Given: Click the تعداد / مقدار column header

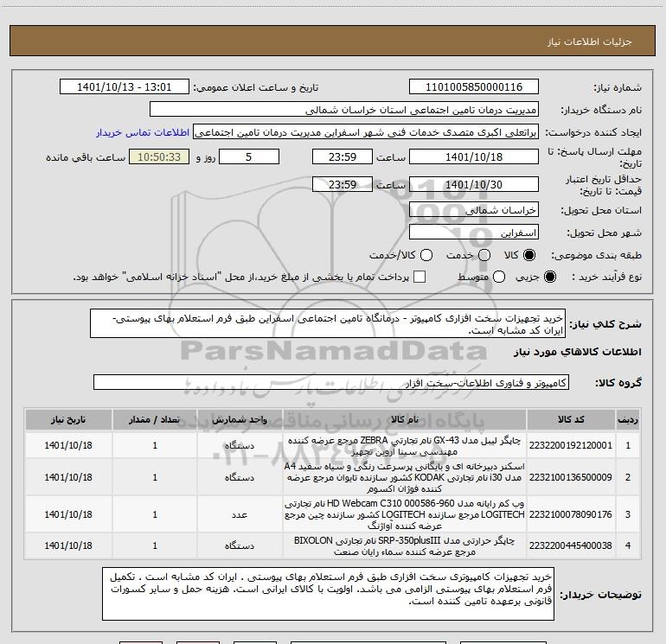Looking at the screenshot, I should 155,419.
